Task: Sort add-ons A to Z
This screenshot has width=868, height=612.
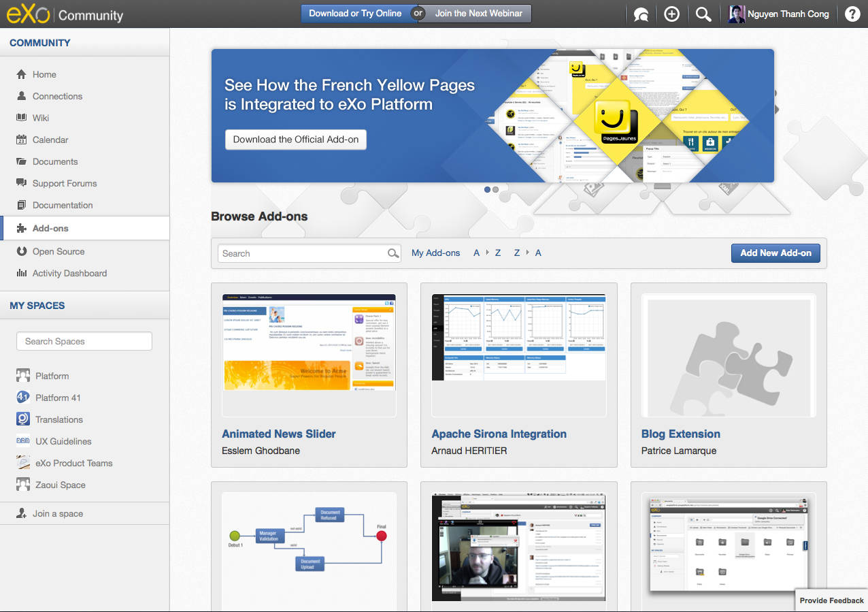Action: 487,253
